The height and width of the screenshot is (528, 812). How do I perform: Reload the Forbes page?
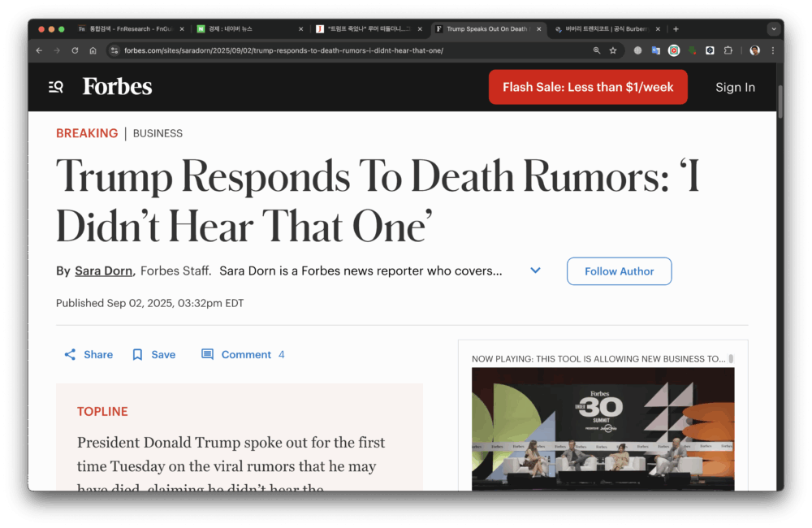(75, 50)
